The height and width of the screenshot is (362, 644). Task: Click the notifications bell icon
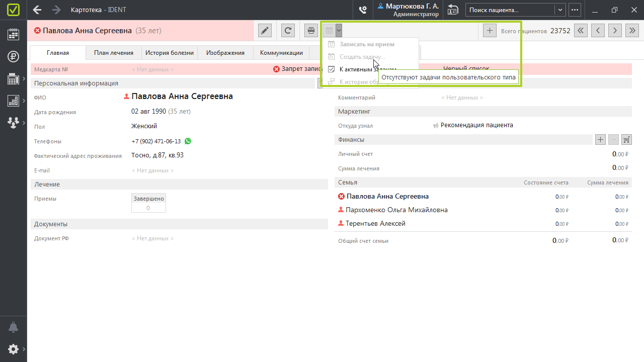pos(13,327)
